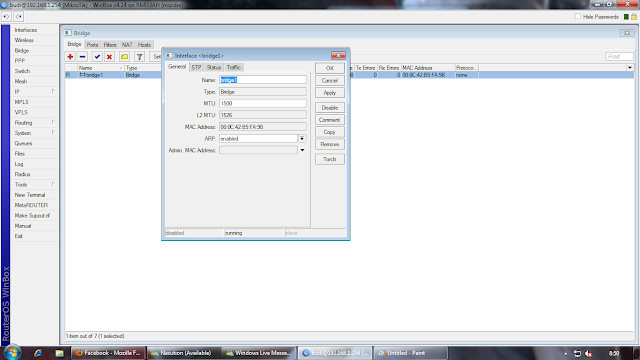Open the Hosts tab in Bridge window

pyautogui.click(x=144, y=45)
